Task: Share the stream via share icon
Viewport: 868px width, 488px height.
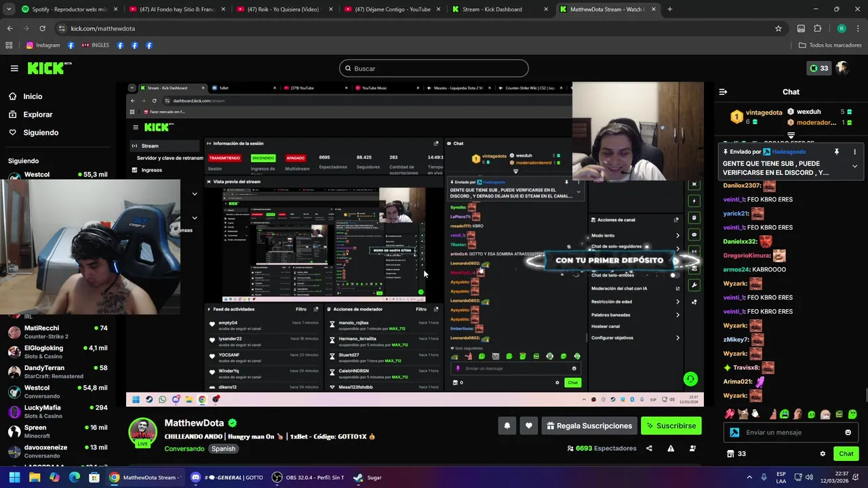Action: [649, 448]
